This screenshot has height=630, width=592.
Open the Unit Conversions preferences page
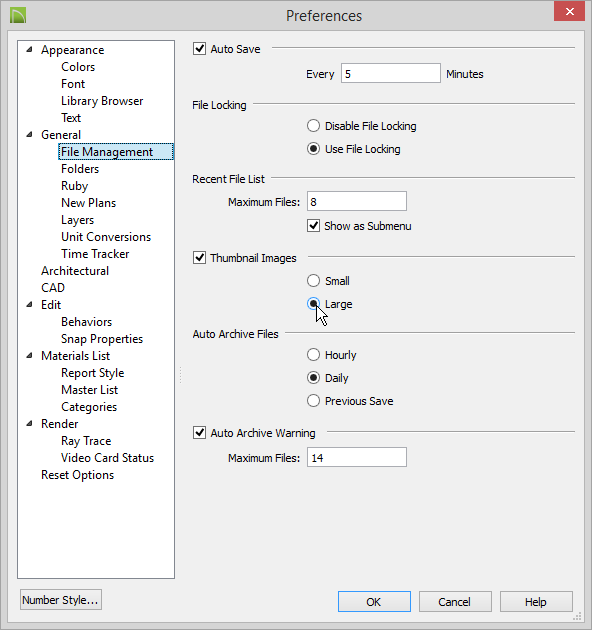(x=106, y=237)
